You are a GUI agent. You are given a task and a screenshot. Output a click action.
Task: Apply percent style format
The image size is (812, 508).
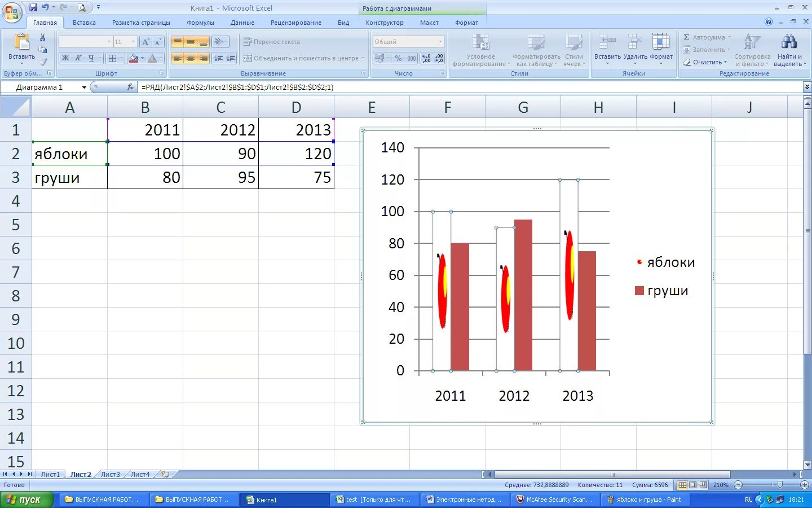[399, 58]
